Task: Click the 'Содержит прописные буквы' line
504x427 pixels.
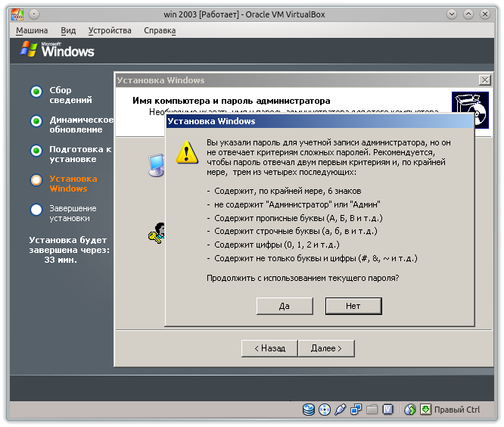Action: pyautogui.click(x=298, y=218)
